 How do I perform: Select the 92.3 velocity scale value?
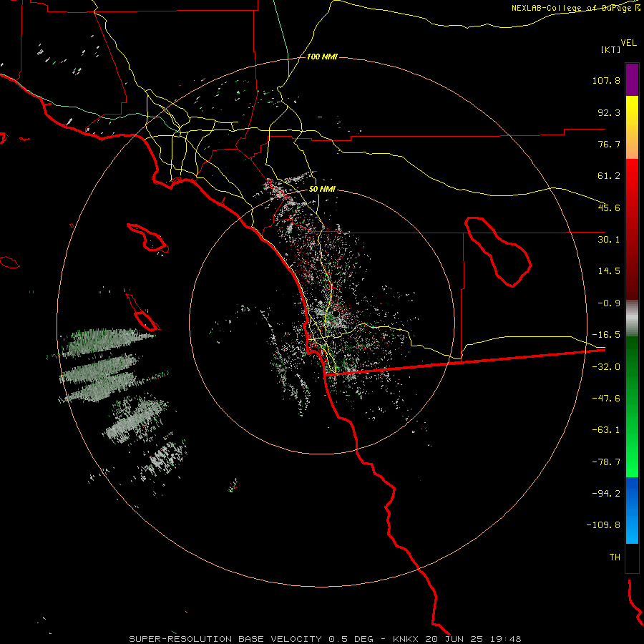[609, 112]
